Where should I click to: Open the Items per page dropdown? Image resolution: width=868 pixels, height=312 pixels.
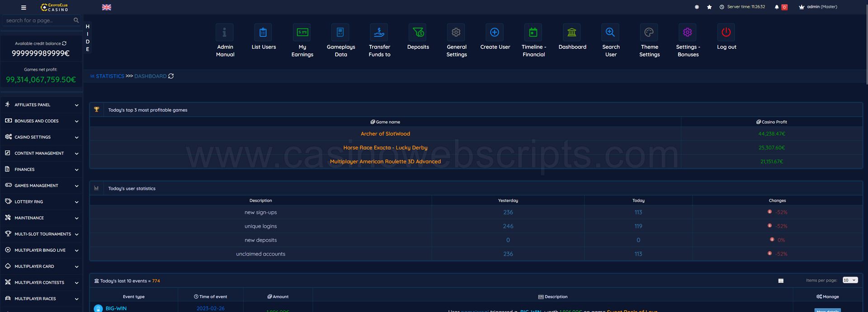pyautogui.click(x=850, y=280)
